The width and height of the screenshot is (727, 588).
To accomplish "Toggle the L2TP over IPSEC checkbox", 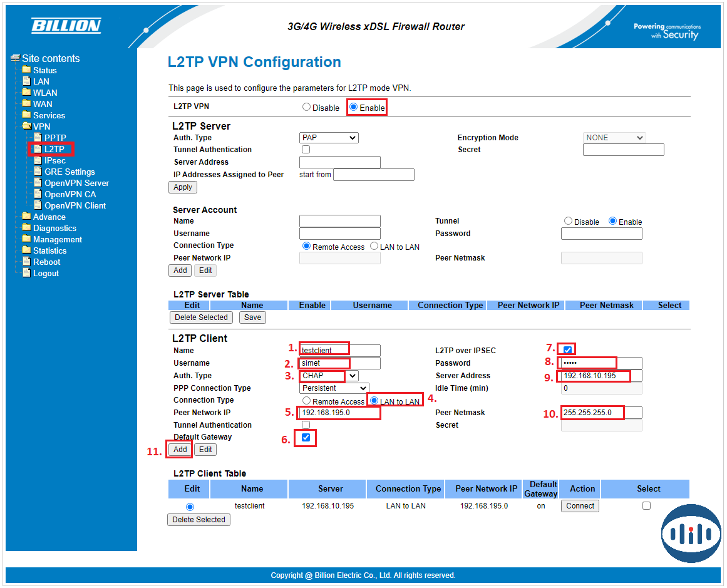I will (568, 350).
